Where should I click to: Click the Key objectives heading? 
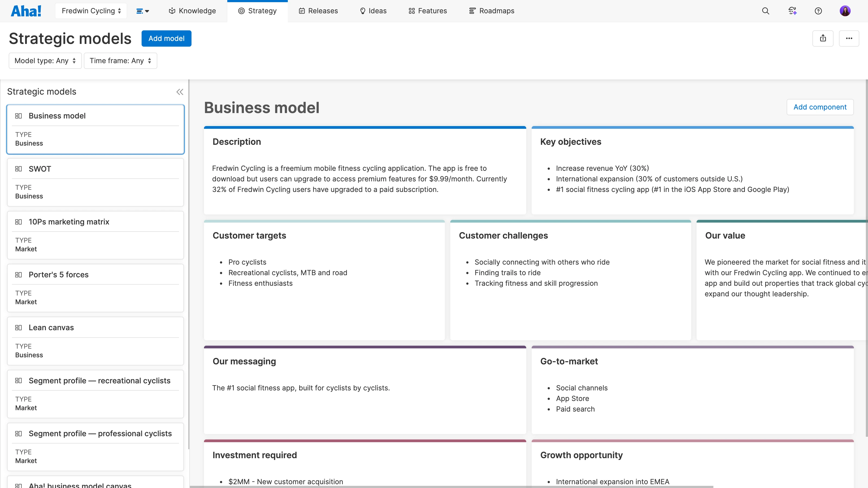[x=570, y=142]
